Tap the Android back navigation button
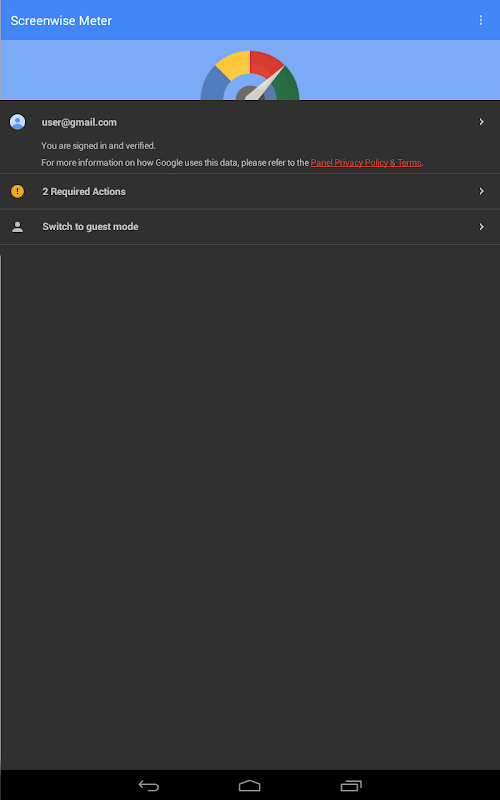This screenshot has width=500, height=800. coord(149,785)
